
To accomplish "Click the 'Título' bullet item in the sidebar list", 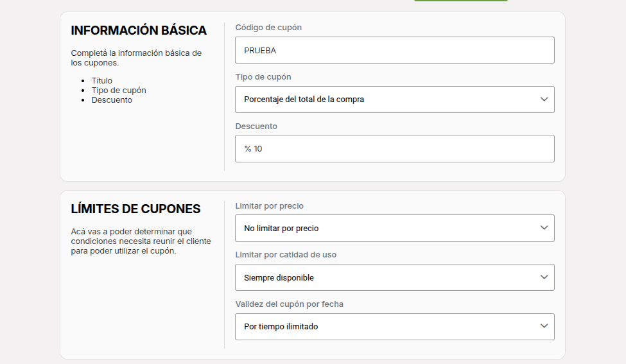I will point(102,81).
